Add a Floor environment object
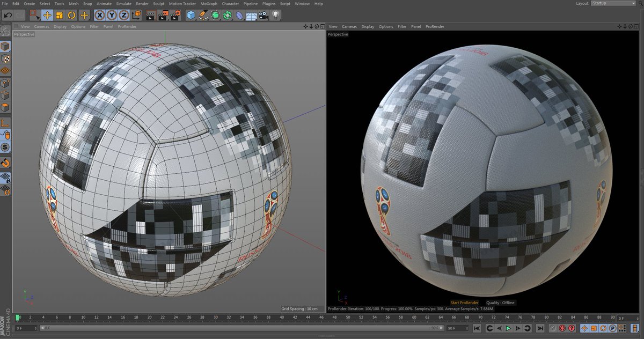The width and height of the screenshot is (644, 339). coord(251,15)
